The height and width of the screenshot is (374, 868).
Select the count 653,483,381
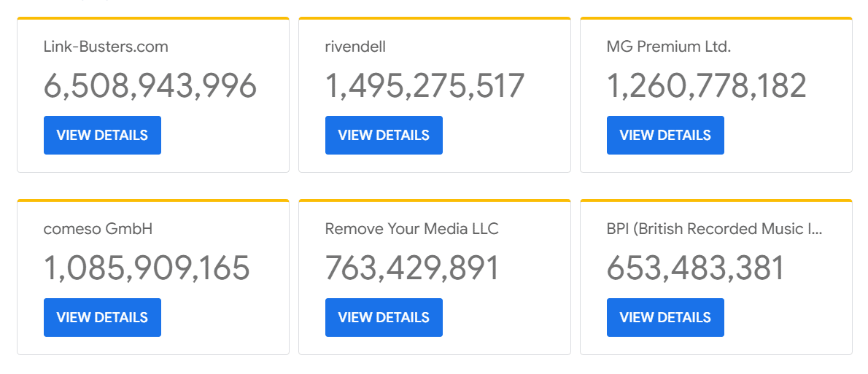coord(695,268)
